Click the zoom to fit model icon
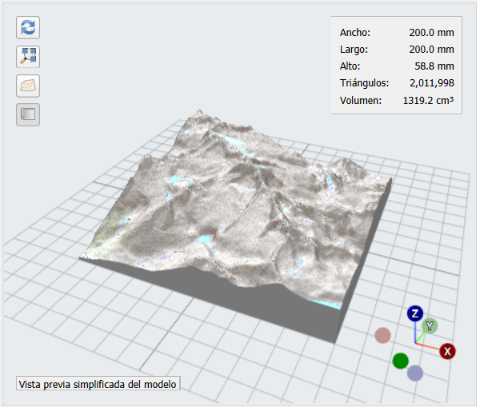This screenshot has height=407, width=477. tap(28, 56)
